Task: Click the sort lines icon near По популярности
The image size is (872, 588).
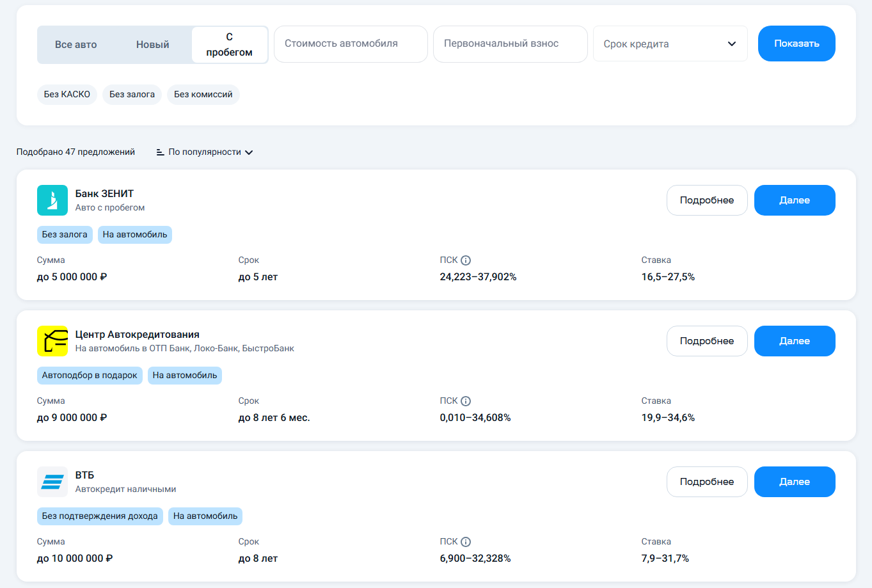Action: (161, 152)
